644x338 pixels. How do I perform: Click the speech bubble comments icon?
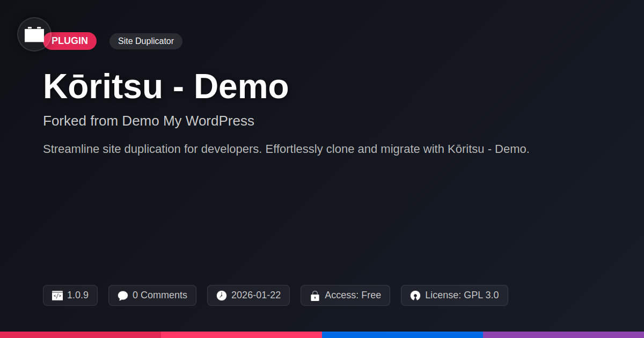(123, 296)
